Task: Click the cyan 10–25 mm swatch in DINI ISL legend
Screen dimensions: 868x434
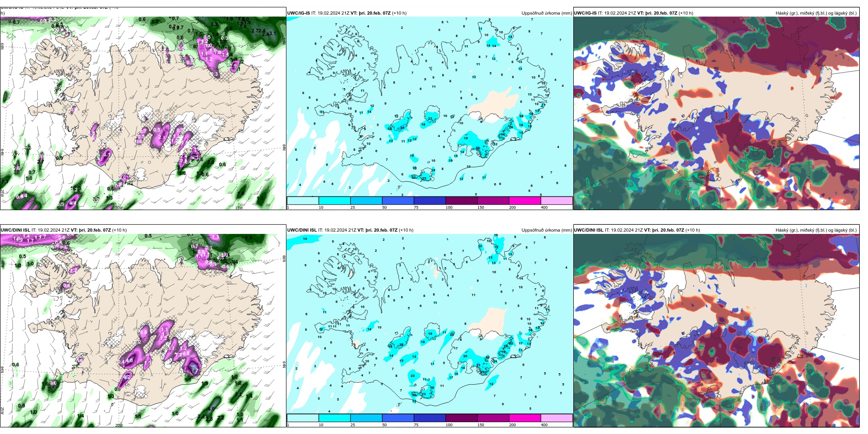Action: coord(334,418)
